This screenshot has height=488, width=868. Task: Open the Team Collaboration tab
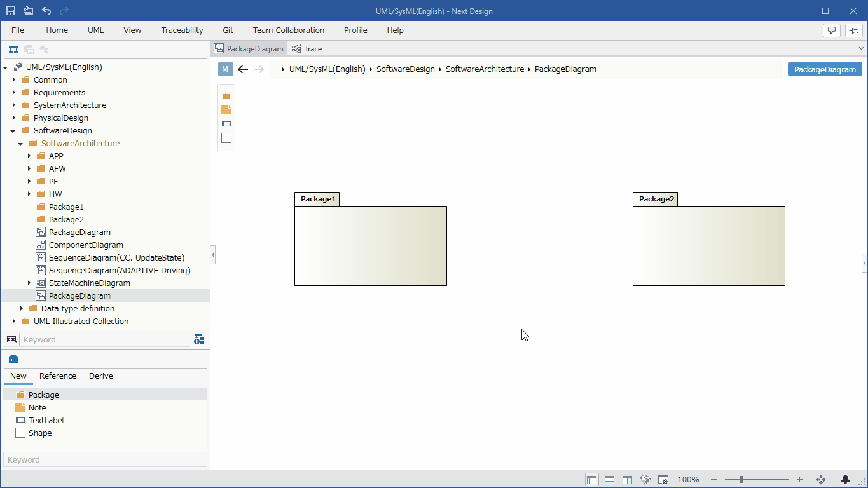point(289,30)
